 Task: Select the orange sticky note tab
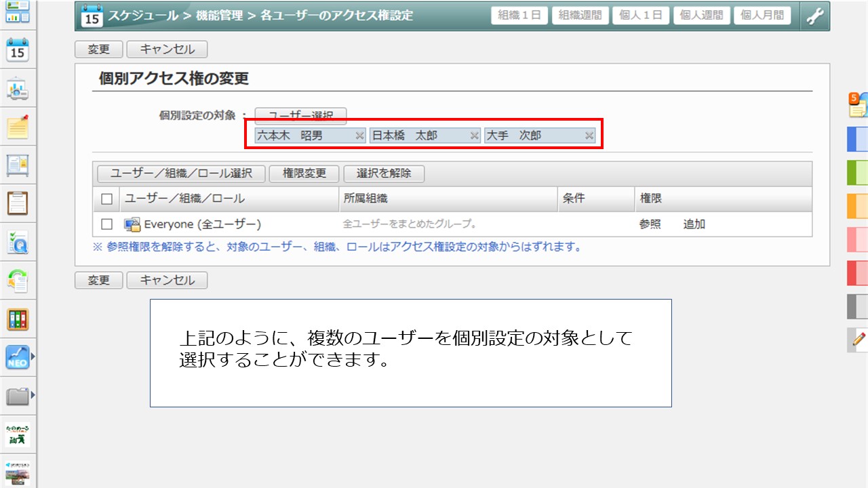coord(858,206)
